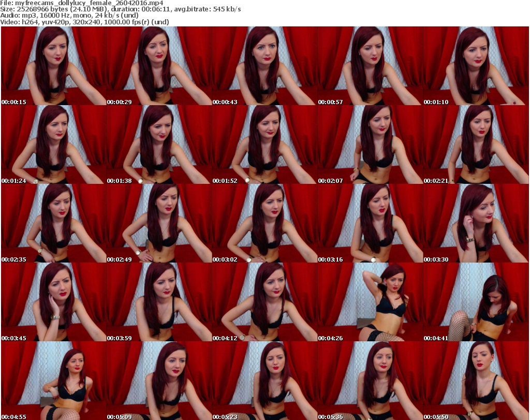
Task: Click the frame labeled 00:05:36
Action: pos(370,381)
